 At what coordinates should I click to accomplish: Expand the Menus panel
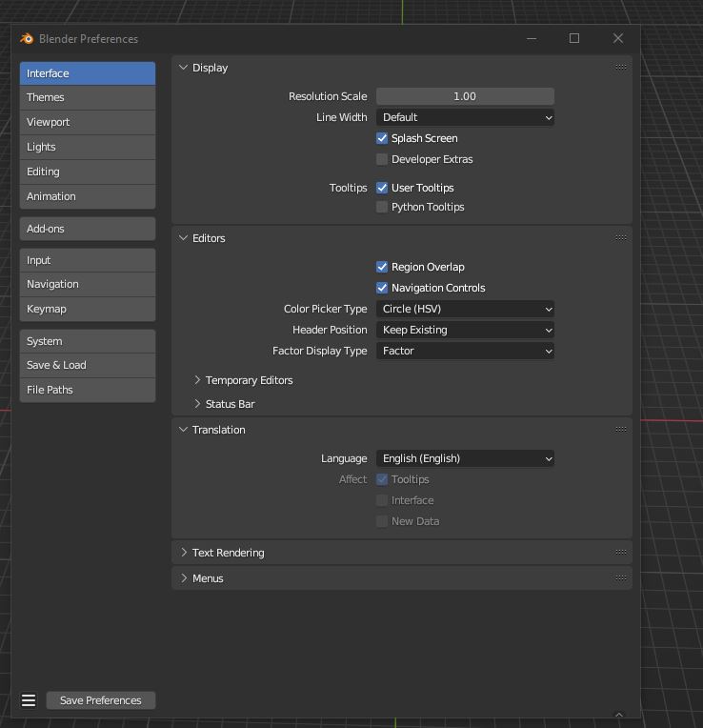pos(184,578)
